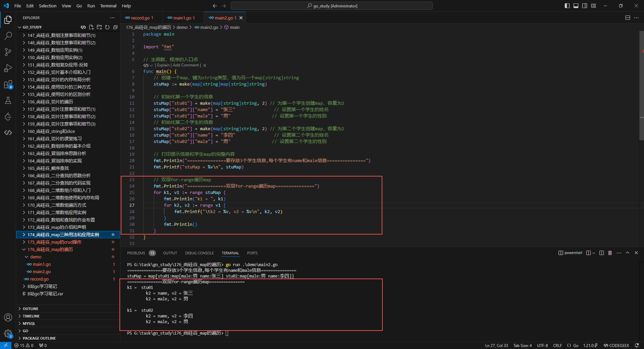Click the Explain code lens link

[x=163, y=65]
